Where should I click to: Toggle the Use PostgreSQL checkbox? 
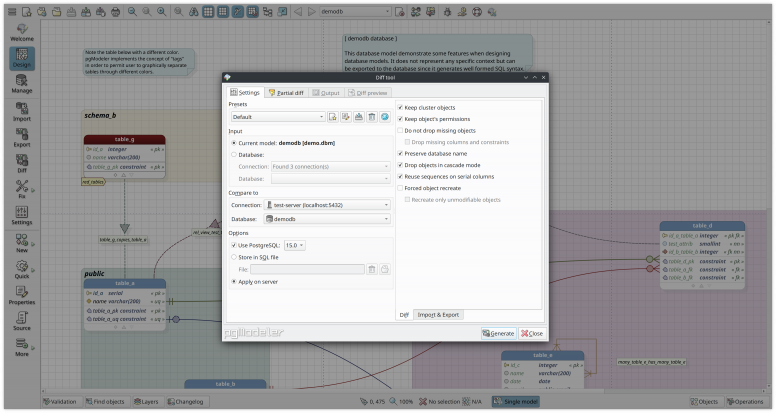click(x=234, y=245)
